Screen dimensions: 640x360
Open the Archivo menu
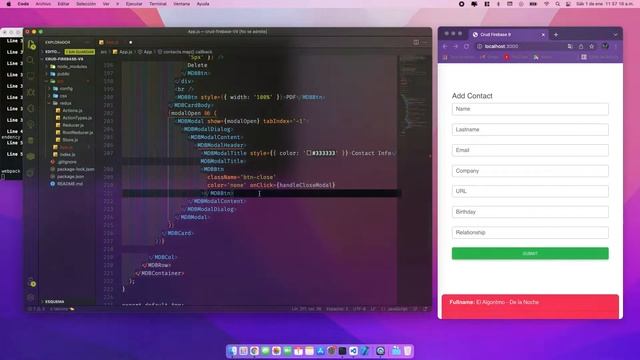coord(43,4)
